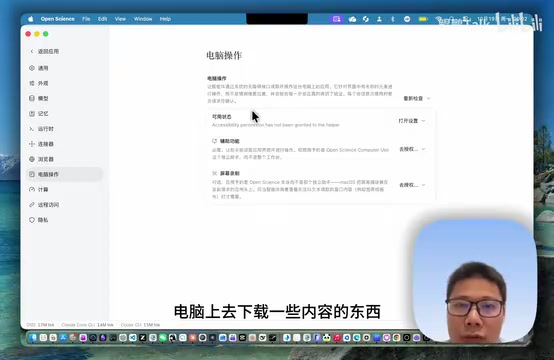Select 电脑操作 computer use in sidebar

(64, 174)
